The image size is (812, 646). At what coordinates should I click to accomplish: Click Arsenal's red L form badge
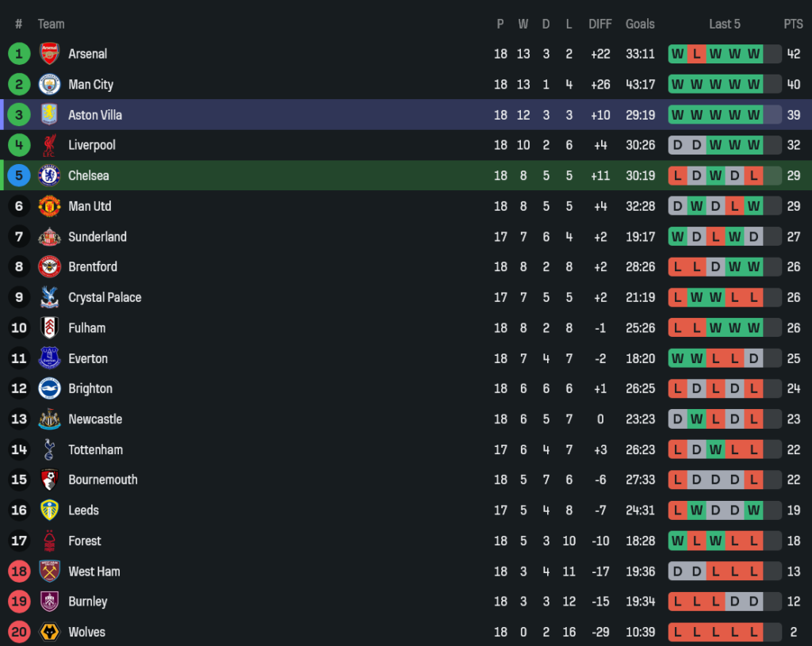click(696, 54)
